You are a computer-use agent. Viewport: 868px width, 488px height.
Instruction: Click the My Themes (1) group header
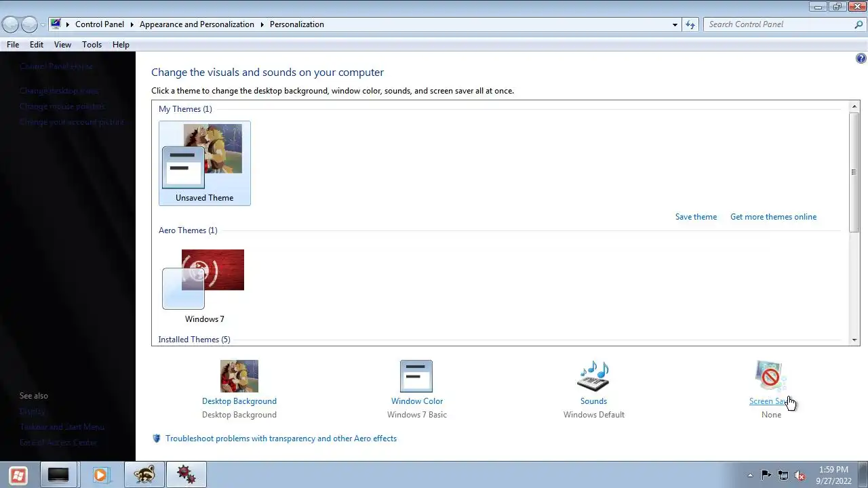(185, 109)
